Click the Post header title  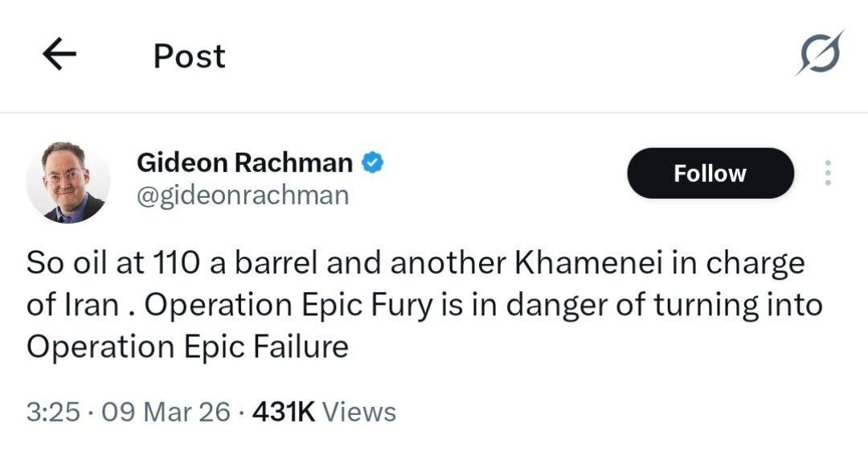[x=190, y=55]
